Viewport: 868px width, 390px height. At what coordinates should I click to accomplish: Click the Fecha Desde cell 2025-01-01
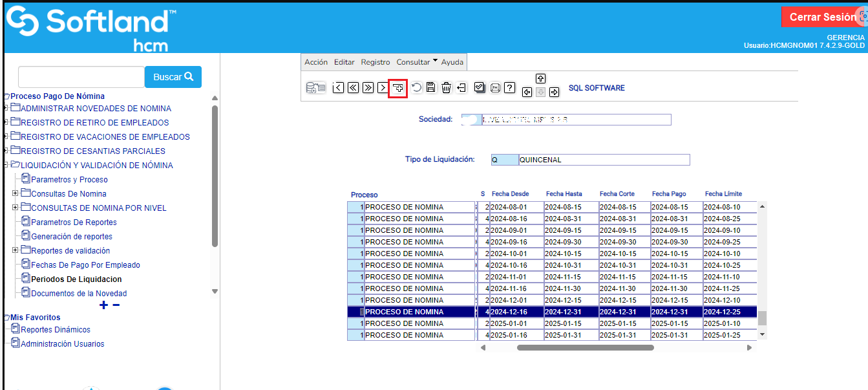516,323
